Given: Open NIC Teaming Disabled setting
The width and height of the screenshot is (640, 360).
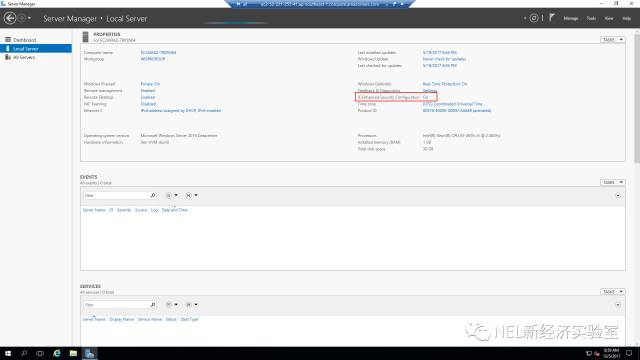Looking at the screenshot, I should click(x=148, y=104).
